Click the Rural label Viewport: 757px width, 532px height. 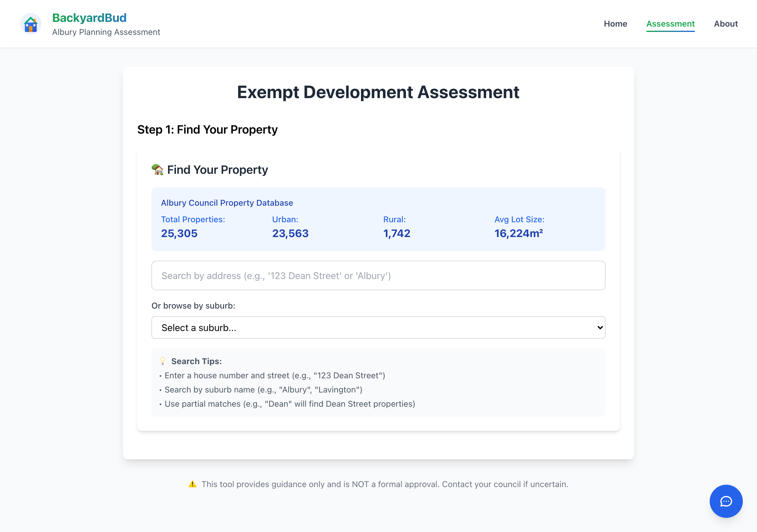(394, 220)
